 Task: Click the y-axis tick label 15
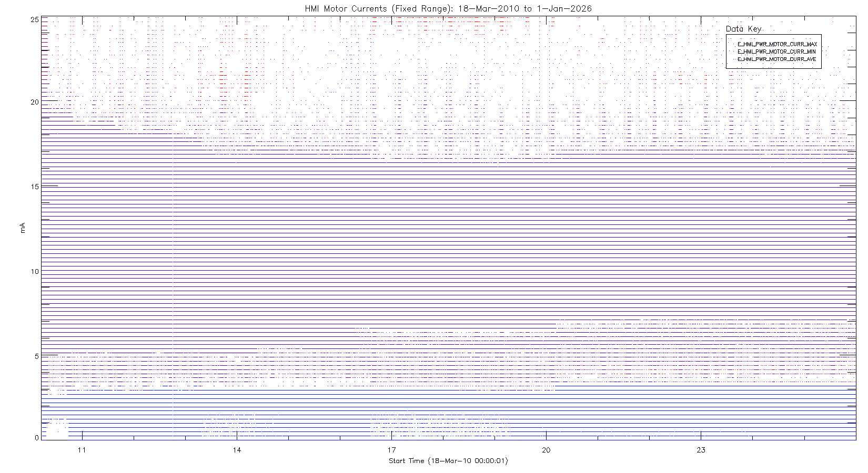[35, 187]
